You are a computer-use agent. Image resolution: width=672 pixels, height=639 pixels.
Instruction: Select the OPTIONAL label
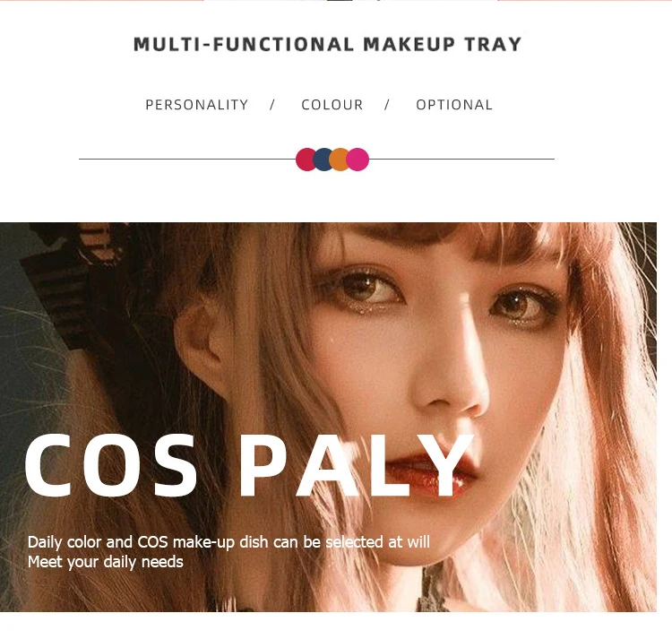(x=454, y=105)
